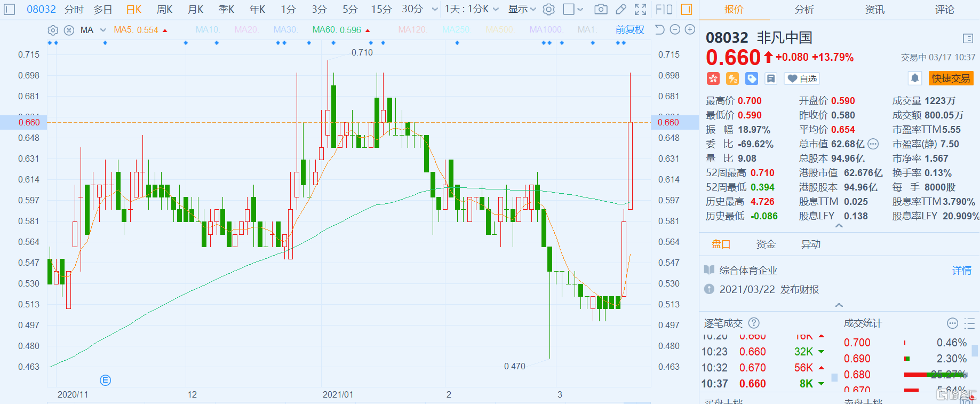Click info icon next to 发布财报
The width and height of the screenshot is (980, 404).
pos(709,289)
